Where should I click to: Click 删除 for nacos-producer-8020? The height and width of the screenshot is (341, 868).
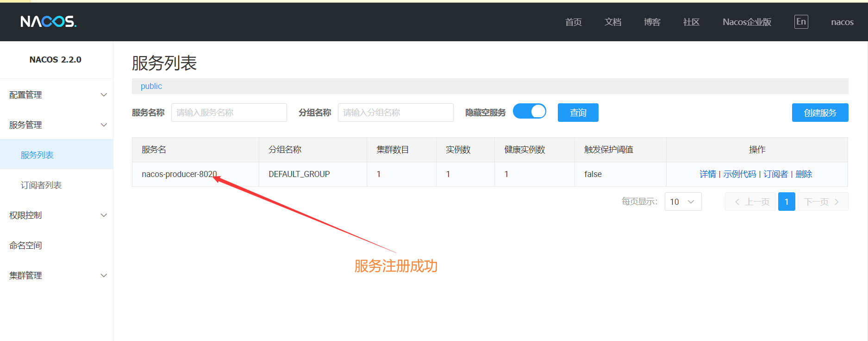click(804, 174)
